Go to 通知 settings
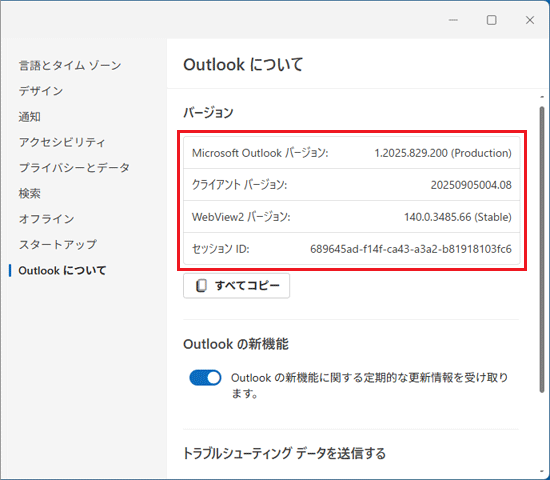This screenshot has width=550, height=480. coord(29,116)
